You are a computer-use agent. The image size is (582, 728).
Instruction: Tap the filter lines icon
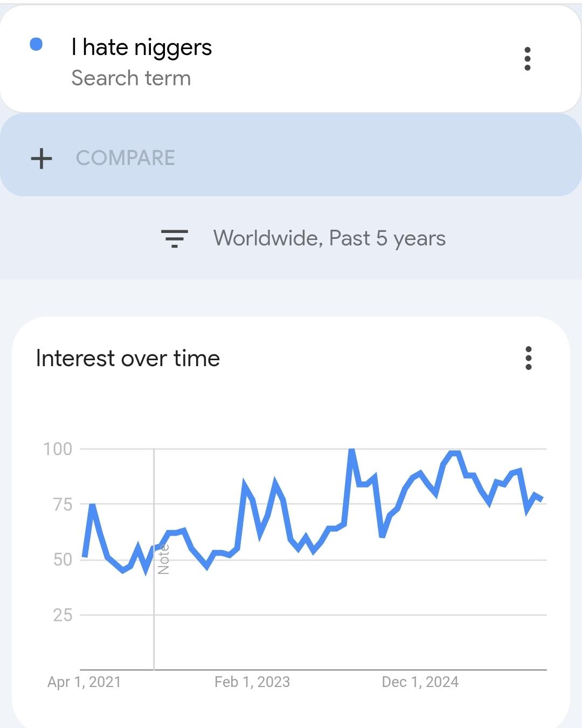point(175,238)
